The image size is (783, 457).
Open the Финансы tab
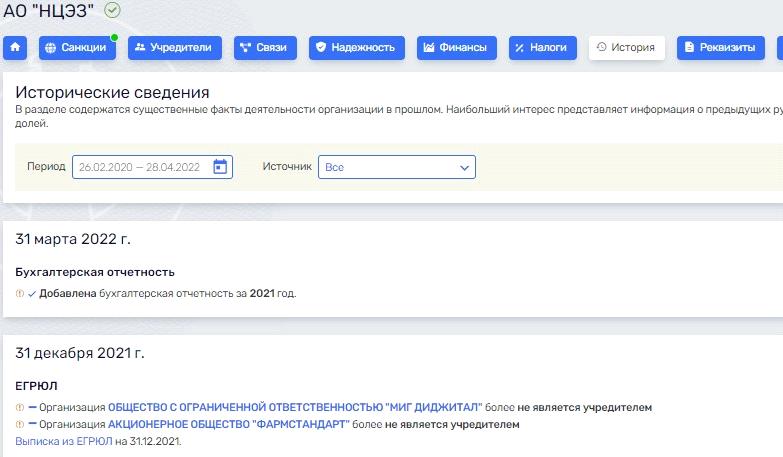pyautogui.click(x=457, y=47)
